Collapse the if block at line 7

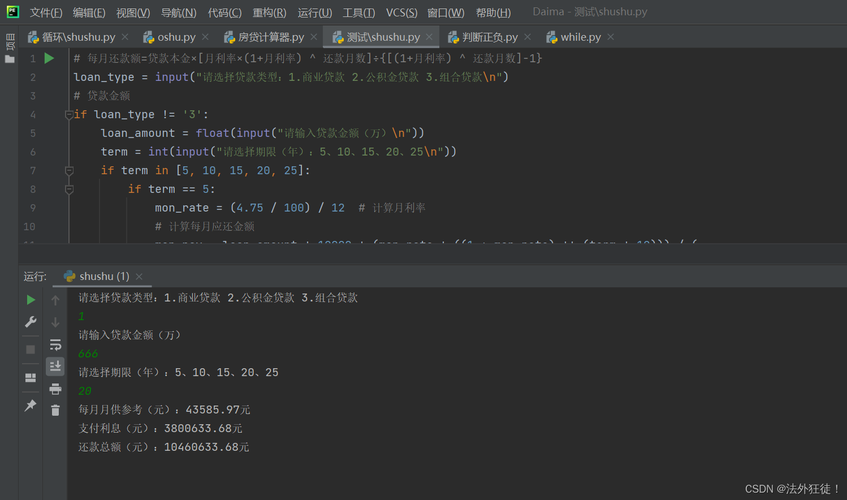point(69,171)
